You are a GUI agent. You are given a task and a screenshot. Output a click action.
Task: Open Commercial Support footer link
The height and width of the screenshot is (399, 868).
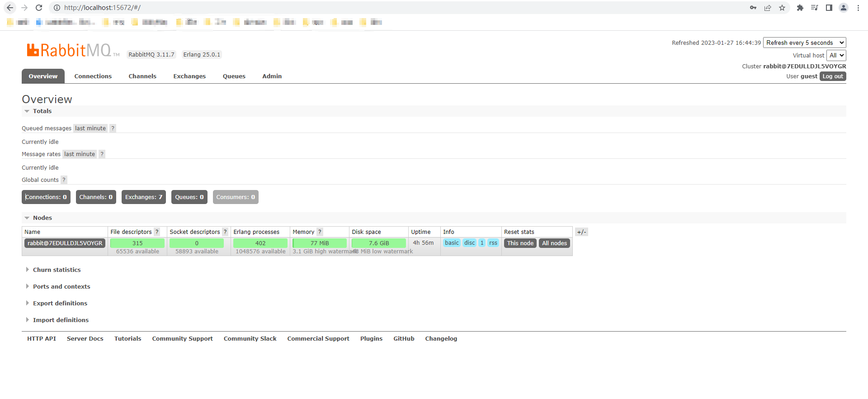click(318, 339)
